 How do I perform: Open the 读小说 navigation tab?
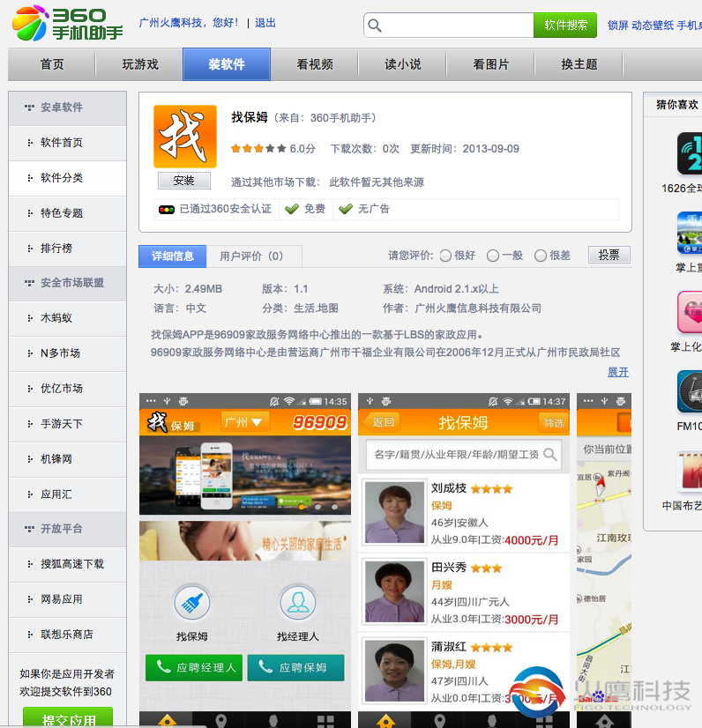[403, 64]
